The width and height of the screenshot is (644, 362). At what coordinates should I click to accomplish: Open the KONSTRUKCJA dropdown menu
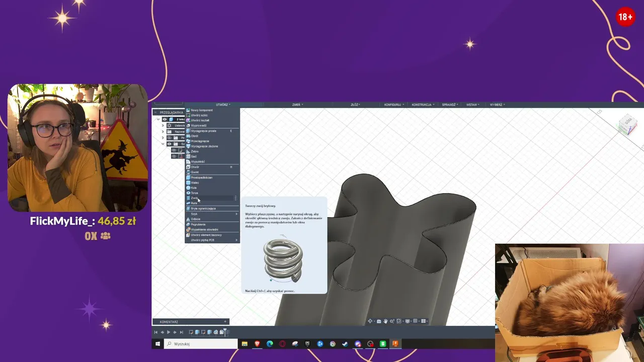(x=423, y=105)
